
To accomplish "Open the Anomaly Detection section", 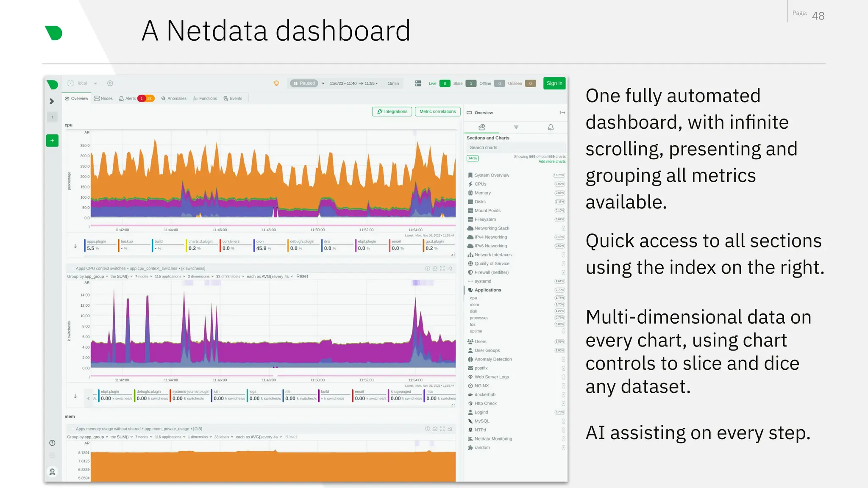I will pyautogui.click(x=516, y=359).
